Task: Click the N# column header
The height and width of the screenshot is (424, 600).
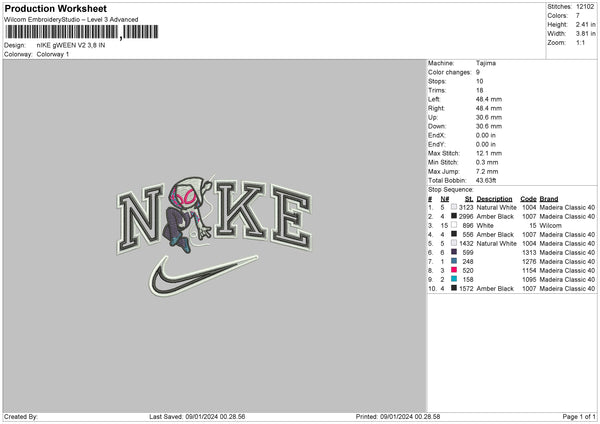Action: (x=445, y=199)
